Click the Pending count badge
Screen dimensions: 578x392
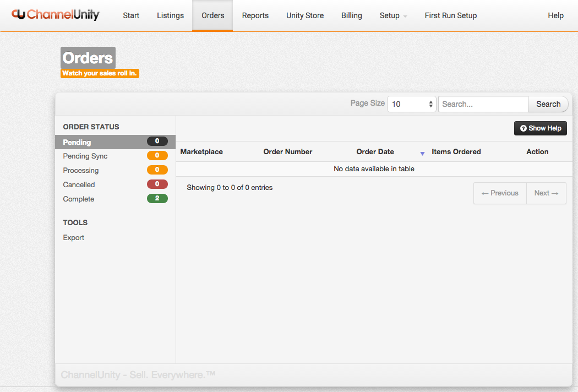tap(157, 141)
